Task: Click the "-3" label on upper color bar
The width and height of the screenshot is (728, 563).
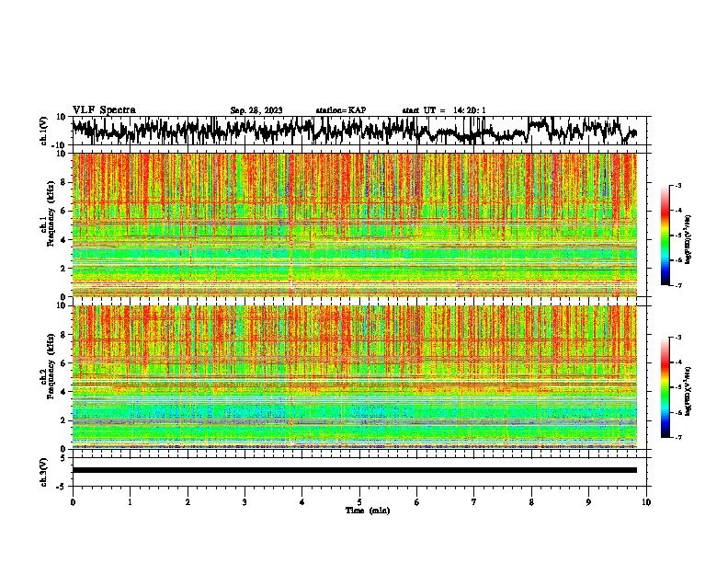Action: (677, 185)
